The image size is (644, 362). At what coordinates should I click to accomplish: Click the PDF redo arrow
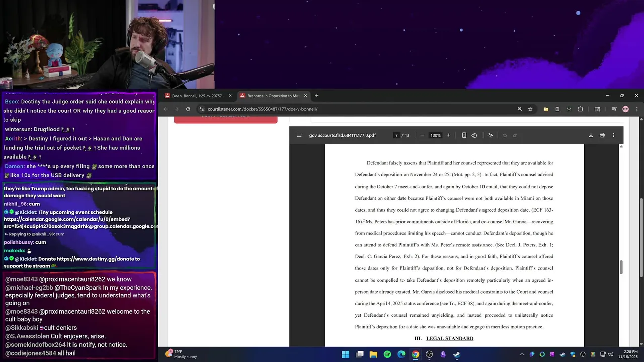[x=515, y=135]
